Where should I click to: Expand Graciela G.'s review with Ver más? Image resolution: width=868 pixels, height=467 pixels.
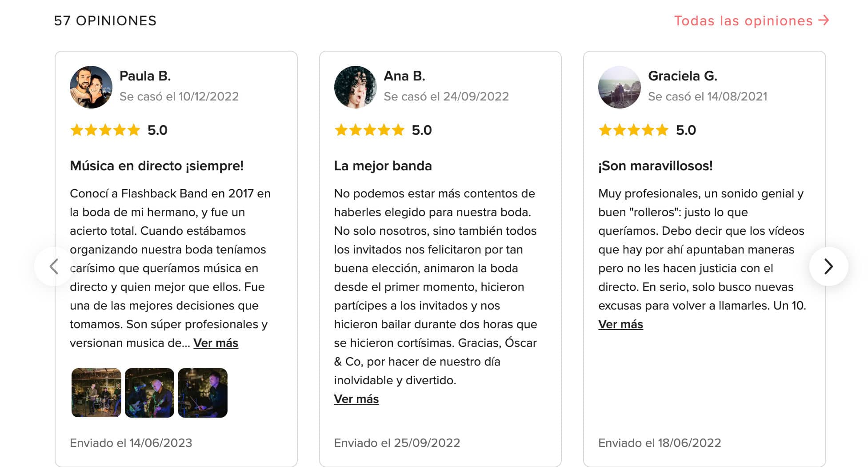(x=620, y=324)
